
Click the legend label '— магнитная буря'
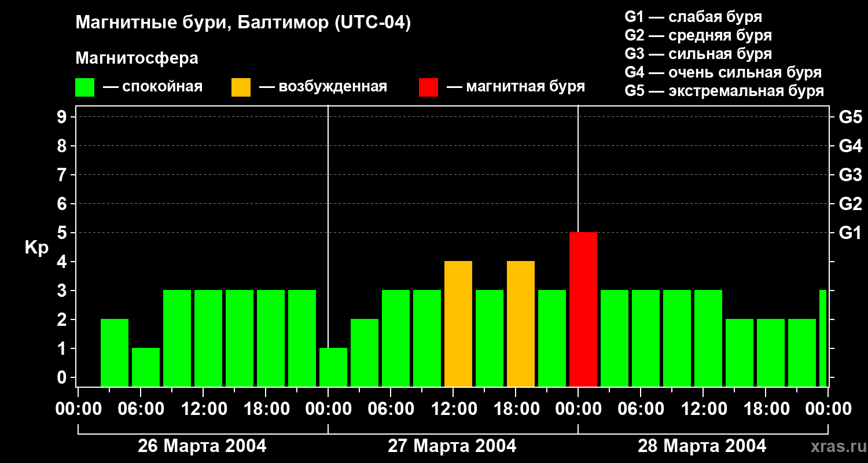(516, 87)
